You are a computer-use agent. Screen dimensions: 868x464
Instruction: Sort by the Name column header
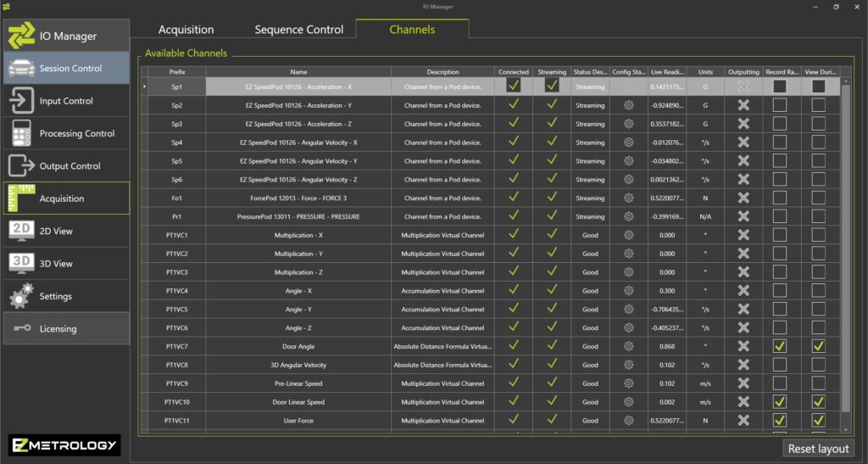click(298, 72)
